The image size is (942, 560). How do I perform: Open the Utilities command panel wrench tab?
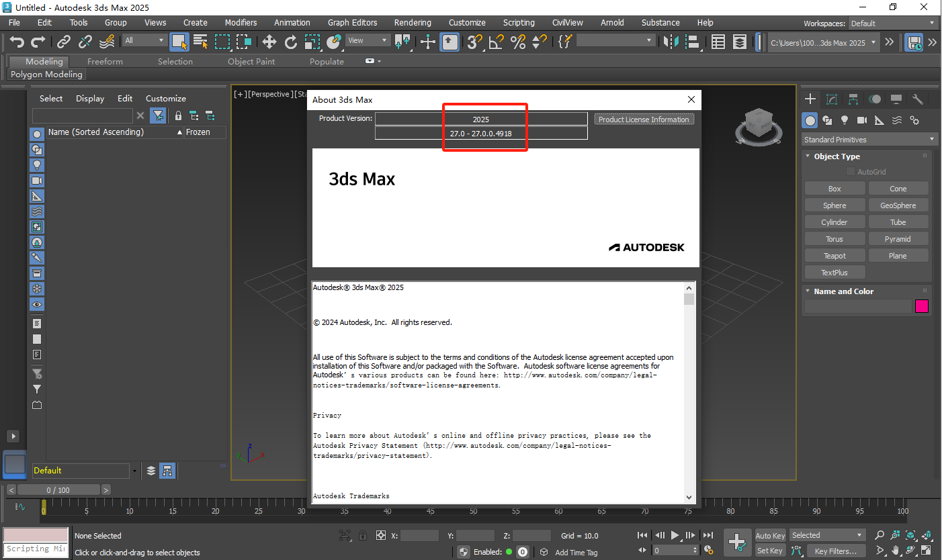918,99
